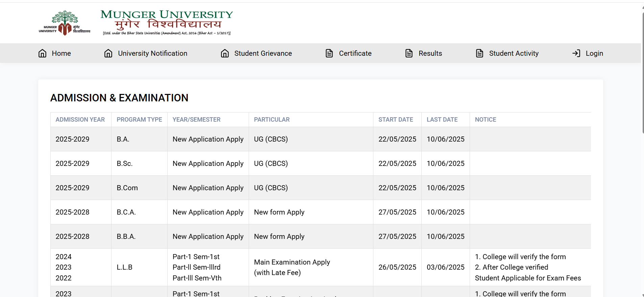Click the YEAR/SEMESTER column header
Screen dimensions: 644x297
[x=197, y=120]
